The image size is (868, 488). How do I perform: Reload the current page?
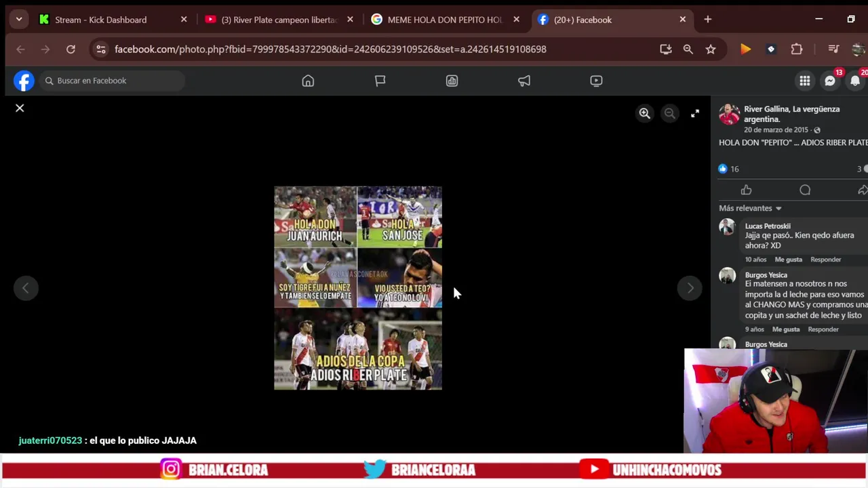pyautogui.click(x=71, y=49)
